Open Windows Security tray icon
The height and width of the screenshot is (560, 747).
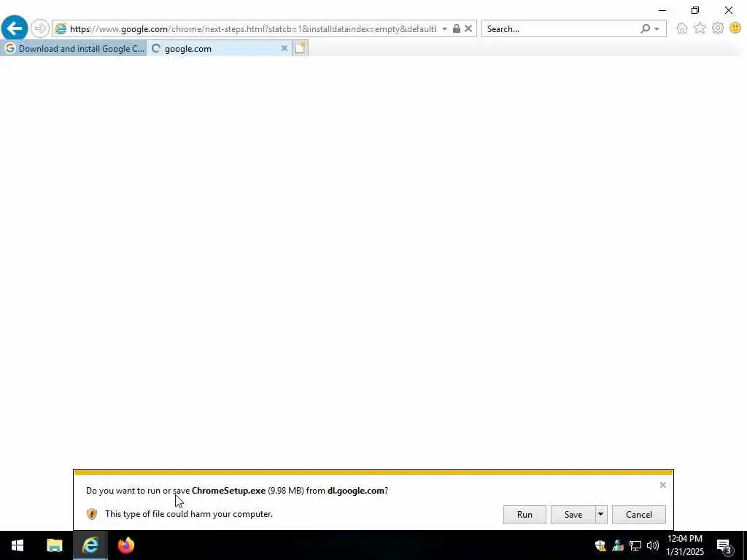pos(600,545)
